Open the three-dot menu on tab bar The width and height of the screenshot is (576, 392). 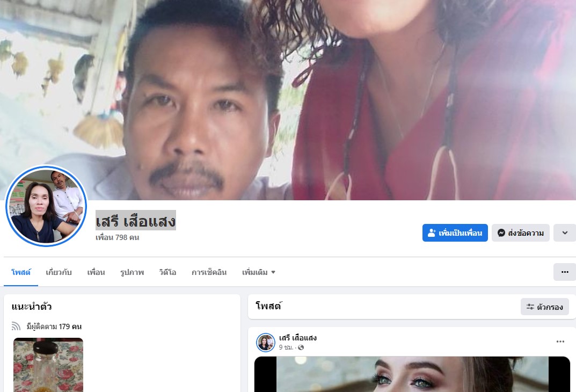565,272
